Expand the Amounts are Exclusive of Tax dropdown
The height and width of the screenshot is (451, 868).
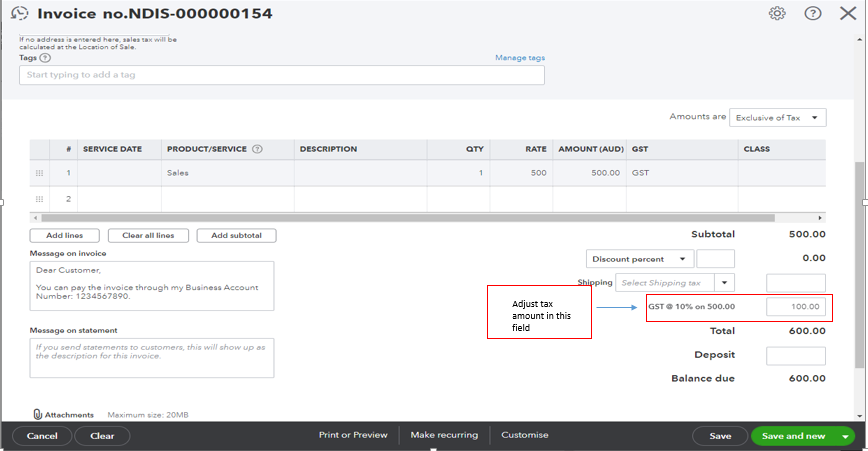click(778, 118)
